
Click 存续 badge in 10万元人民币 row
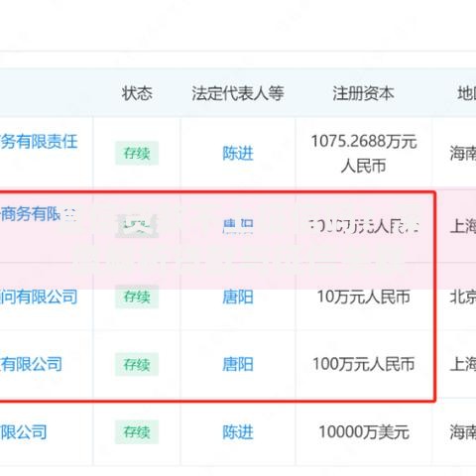point(137,297)
